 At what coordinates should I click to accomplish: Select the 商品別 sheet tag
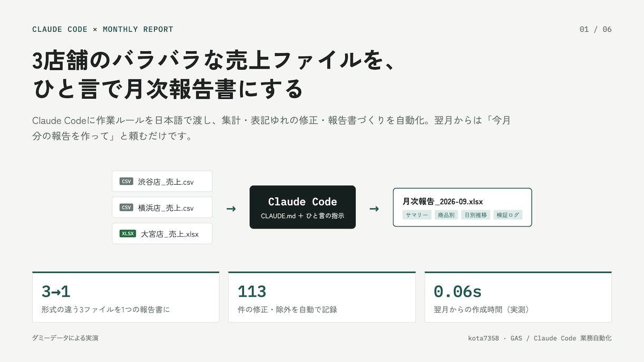tap(446, 215)
